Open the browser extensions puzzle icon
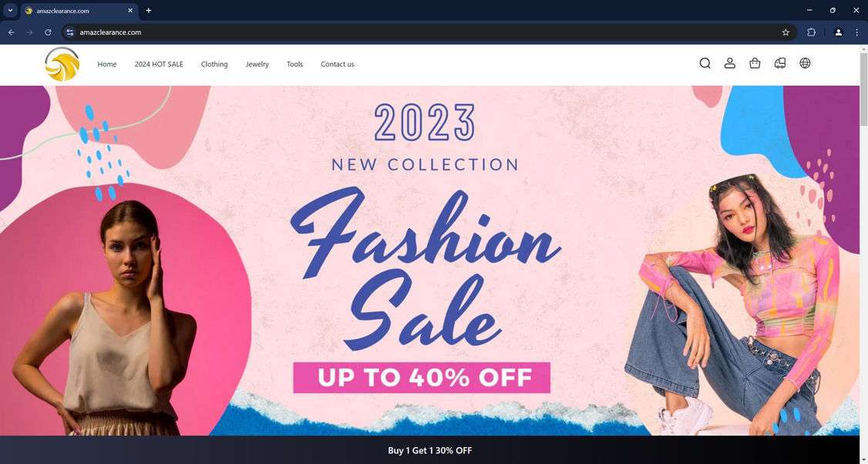The width and height of the screenshot is (868, 464). (811, 32)
